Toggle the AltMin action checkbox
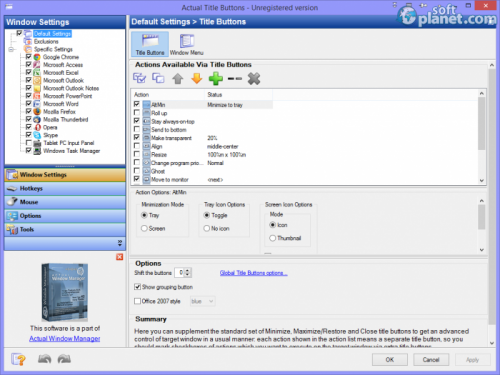Image resolution: width=500 pixels, height=375 pixels. (137, 104)
